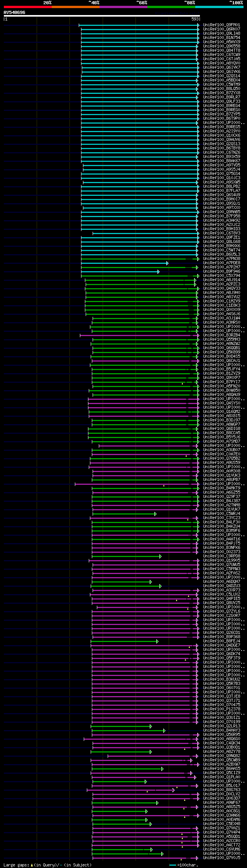Viewport: 247px width, 868px height.
Task: Open hit UniRef100_Q4PIE5
Action: (222, 599)
